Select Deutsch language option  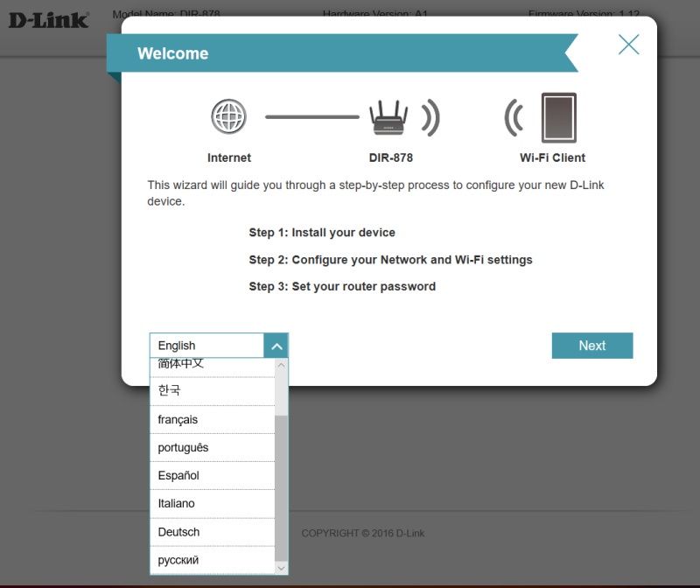point(212,532)
